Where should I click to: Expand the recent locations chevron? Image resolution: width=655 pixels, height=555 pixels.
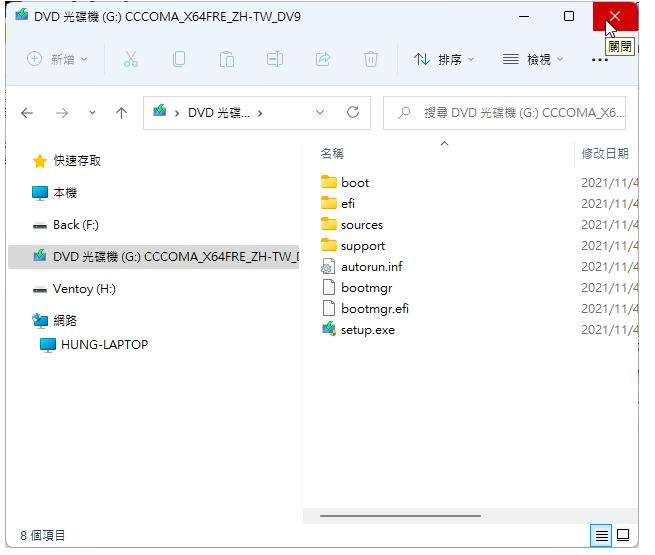(92, 113)
